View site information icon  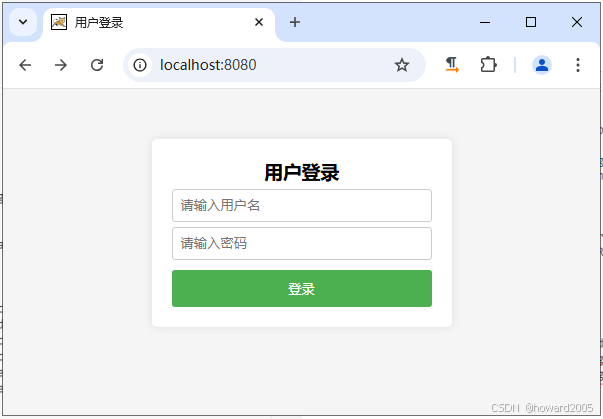pos(140,65)
